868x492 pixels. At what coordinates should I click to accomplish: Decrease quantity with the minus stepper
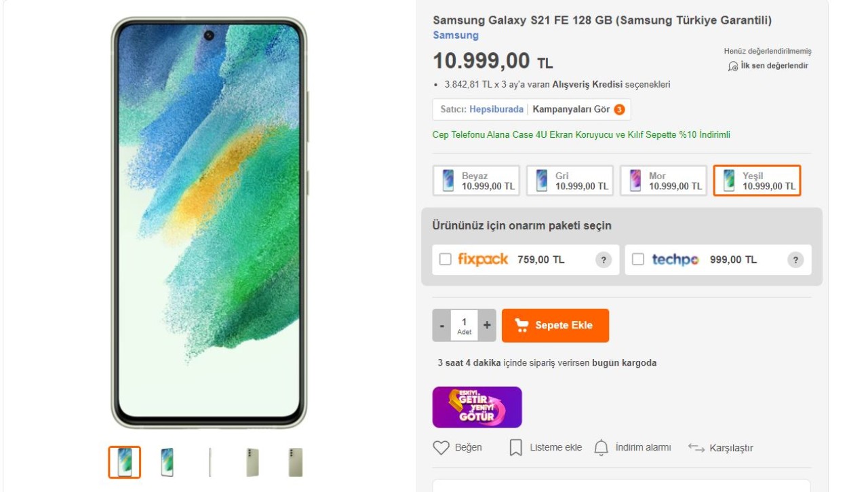[441, 325]
